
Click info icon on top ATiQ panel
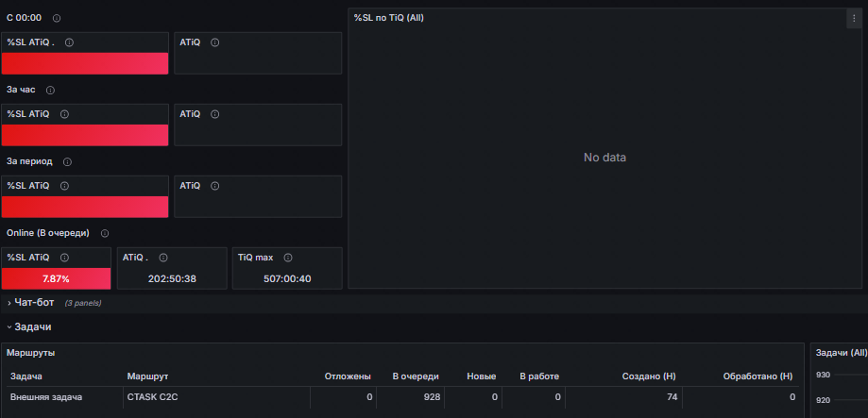click(214, 42)
